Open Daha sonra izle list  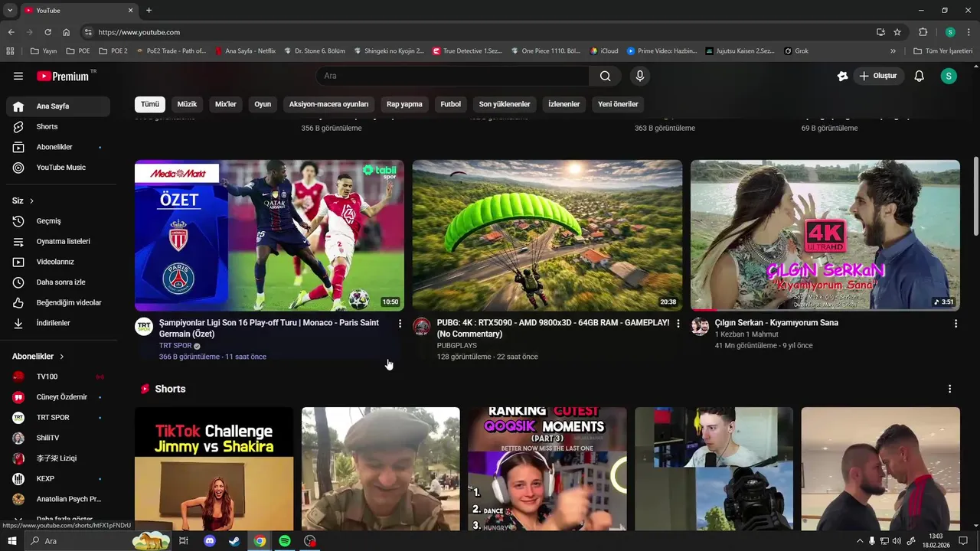58,282
